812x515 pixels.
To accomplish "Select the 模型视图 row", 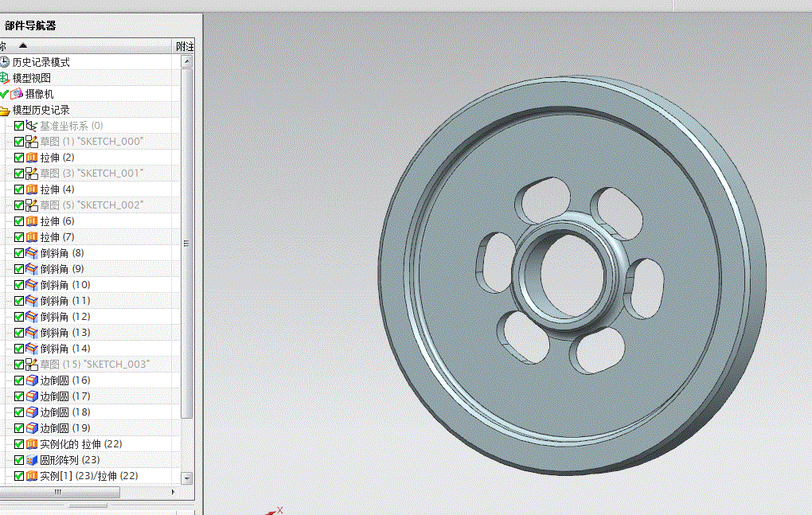I will (90, 78).
